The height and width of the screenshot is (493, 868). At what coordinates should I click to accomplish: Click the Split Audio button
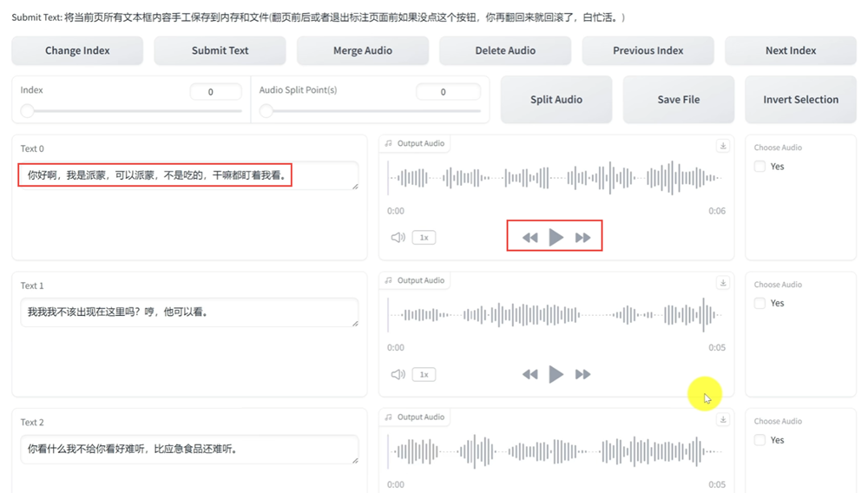(x=556, y=100)
